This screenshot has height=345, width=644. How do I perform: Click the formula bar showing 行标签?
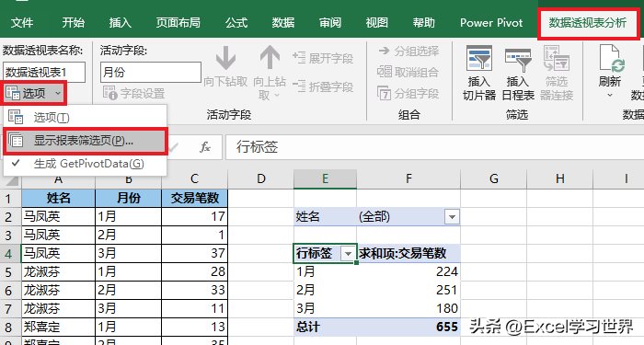click(434, 147)
